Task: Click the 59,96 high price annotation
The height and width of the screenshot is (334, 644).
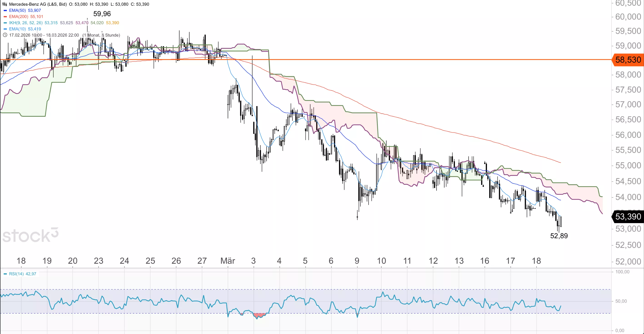Action: tap(102, 14)
